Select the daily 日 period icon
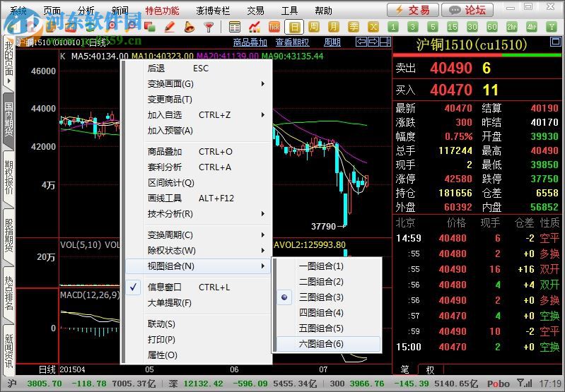 294,27
